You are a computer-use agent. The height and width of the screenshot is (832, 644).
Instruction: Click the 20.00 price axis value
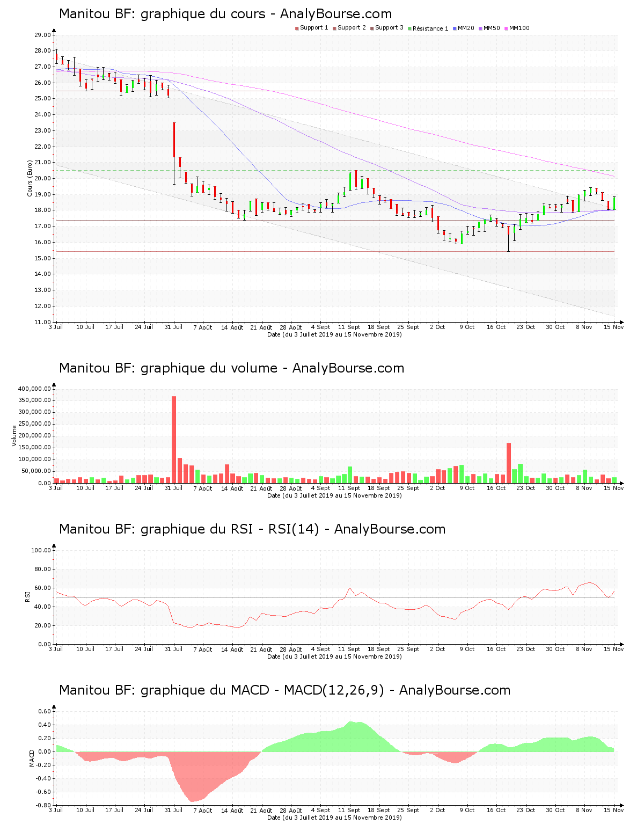click(42, 179)
